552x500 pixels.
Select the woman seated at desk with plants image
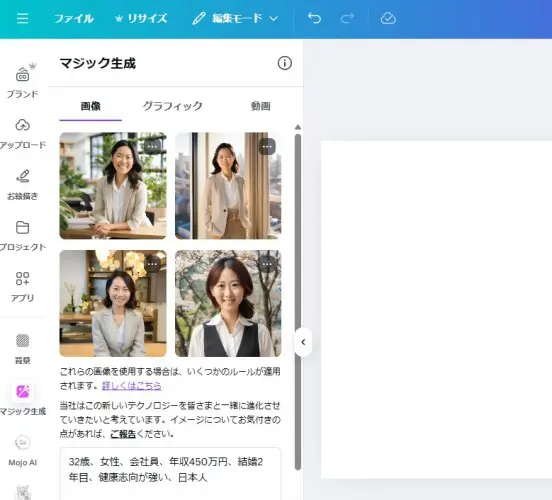pos(113,186)
